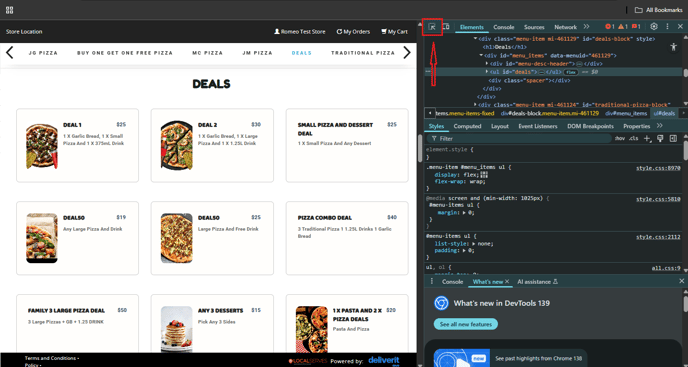Viewport: 688px width, 367px height.
Task: Expand the menu-desc-header div node
Action: pyautogui.click(x=487, y=64)
